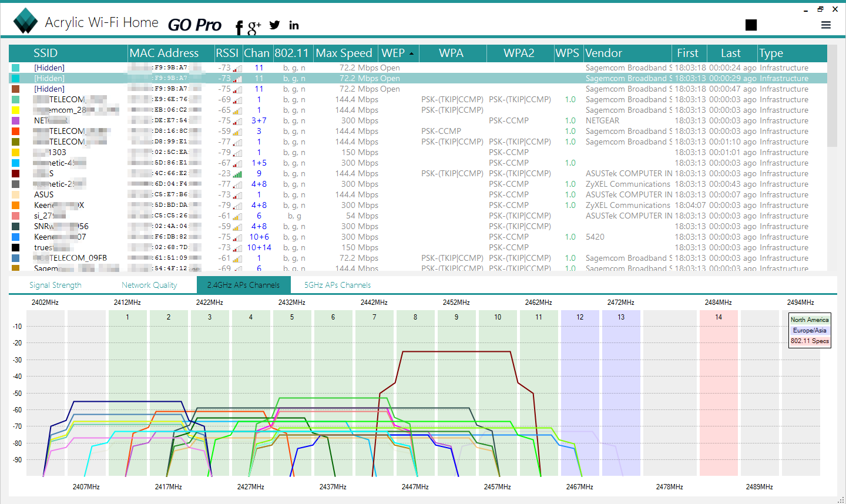
Task: Switch to the Signal Strength tab
Action: [55, 285]
